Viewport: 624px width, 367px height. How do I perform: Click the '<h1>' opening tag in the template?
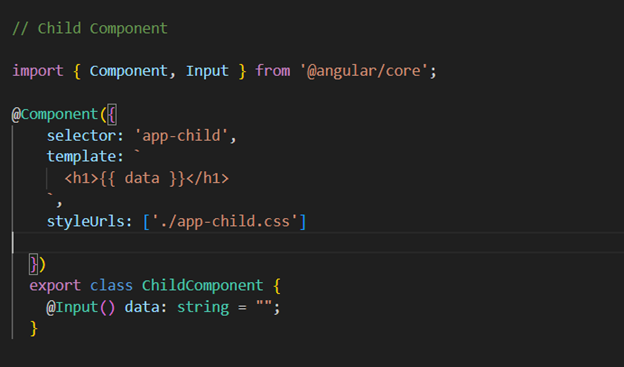coord(81,178)
